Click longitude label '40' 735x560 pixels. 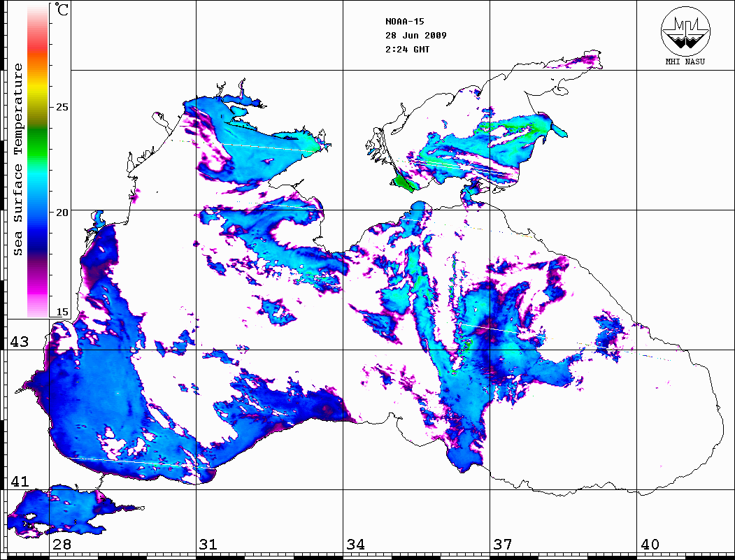(x=650, y=544)
